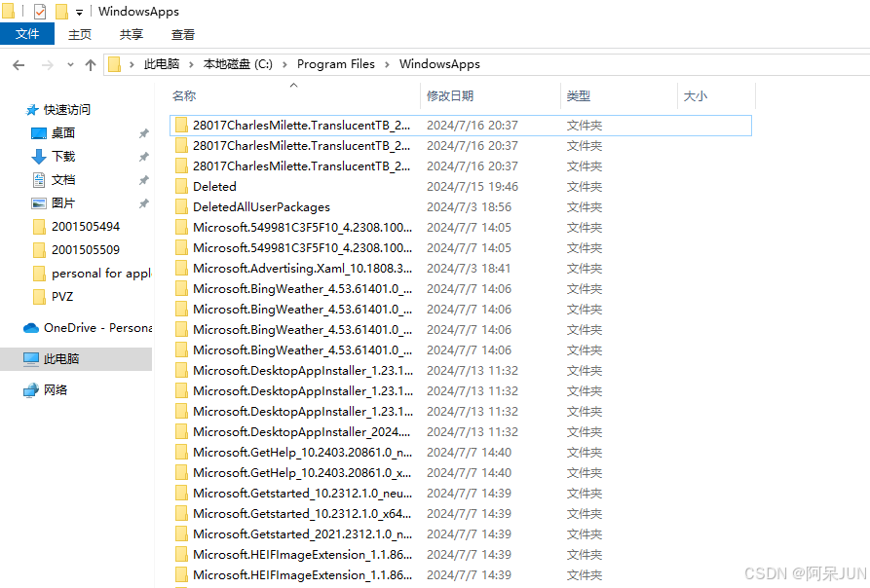Select the Microsoft.Advertising.Xaml_10.1808.3... row
Image resolution: width=870 pixels, height=588 pixels.
coord(461,269)
